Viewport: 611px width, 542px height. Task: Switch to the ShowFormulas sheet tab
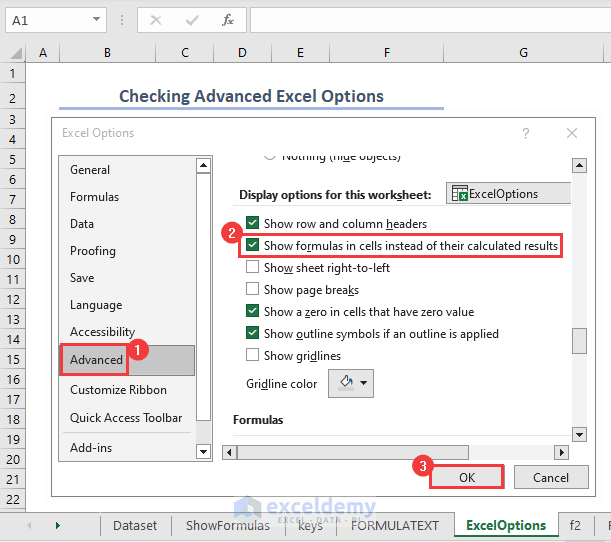[x=228, y=526]
